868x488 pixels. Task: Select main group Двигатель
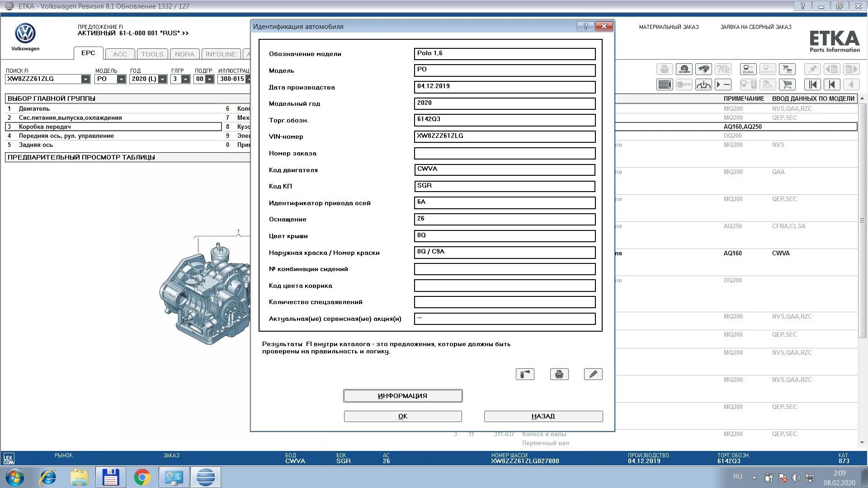click(113, 108)
